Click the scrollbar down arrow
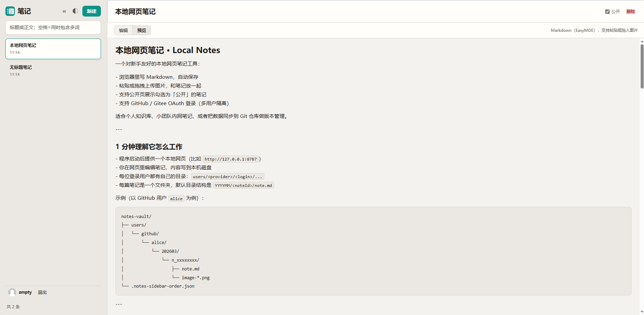This screenshot has height=315, width=644. [x=642, y=312]
